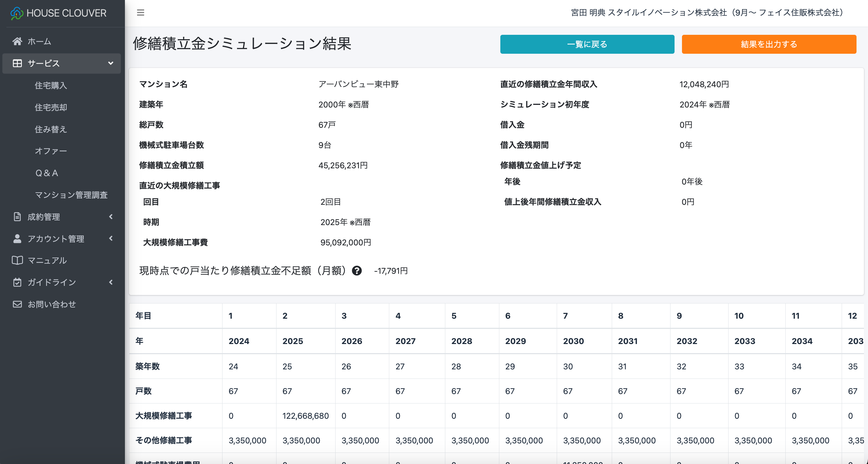Click the お問い合わせ envelope icon
The image size is (868, 464).
point(17,304)
